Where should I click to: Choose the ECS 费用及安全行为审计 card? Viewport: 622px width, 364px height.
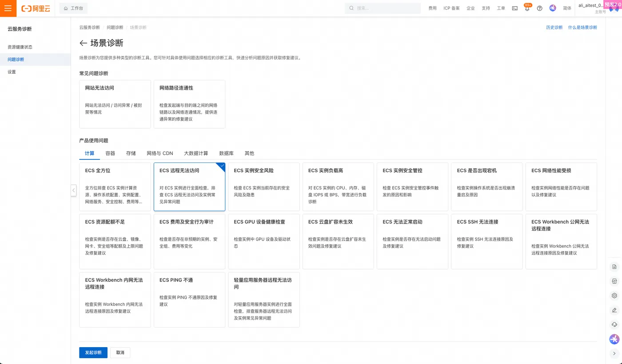[189, 241]
